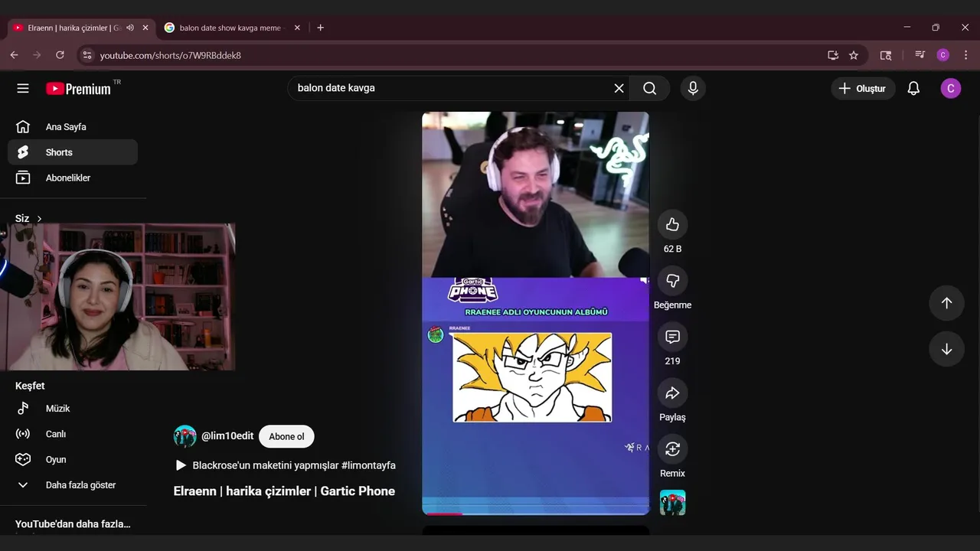The height and width of the screenshot is (551, 980).
Task: Subscribe with the Abone ol button
Action: pos(286,436)
